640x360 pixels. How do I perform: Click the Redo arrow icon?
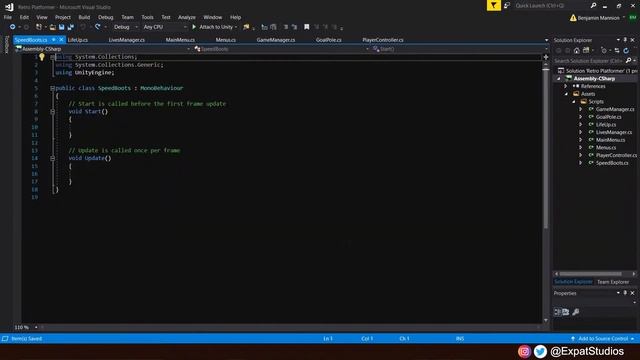(98, 27)
